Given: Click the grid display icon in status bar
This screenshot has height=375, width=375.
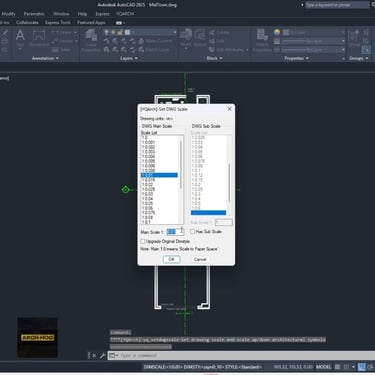Looking at the screenshot, I should pyautogui.click(x=337, y=367).
